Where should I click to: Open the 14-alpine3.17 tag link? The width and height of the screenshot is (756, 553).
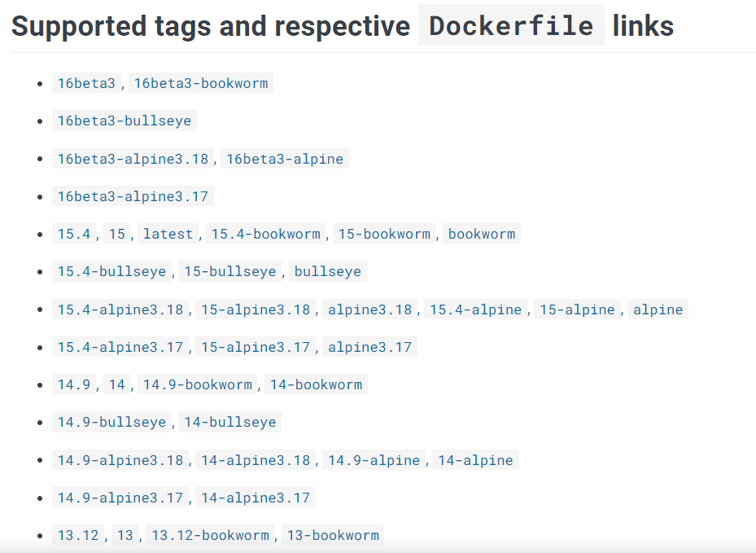(256, 498)
